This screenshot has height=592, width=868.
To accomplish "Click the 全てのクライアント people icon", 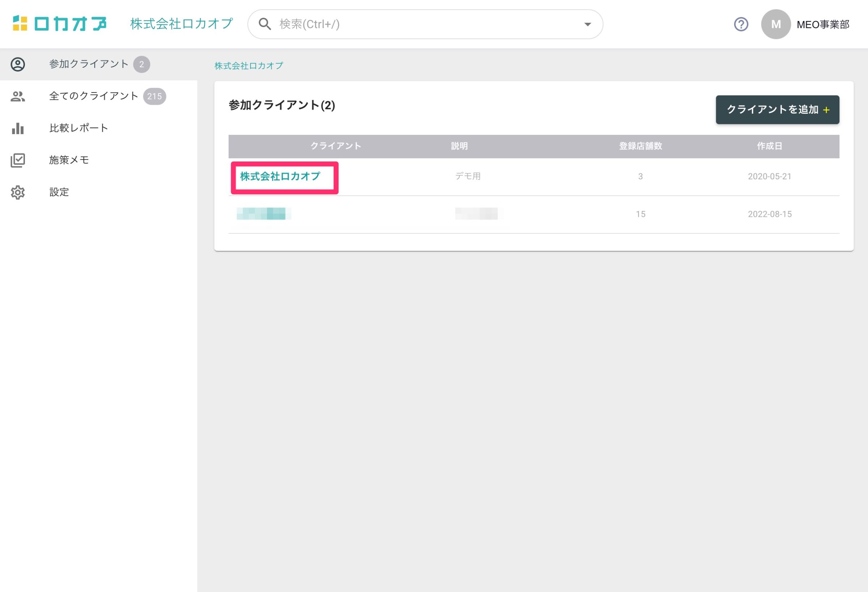I will (x=18, y=96).
